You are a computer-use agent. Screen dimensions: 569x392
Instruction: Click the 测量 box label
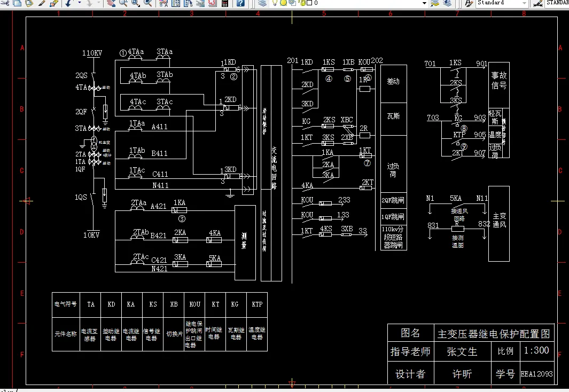244,241
